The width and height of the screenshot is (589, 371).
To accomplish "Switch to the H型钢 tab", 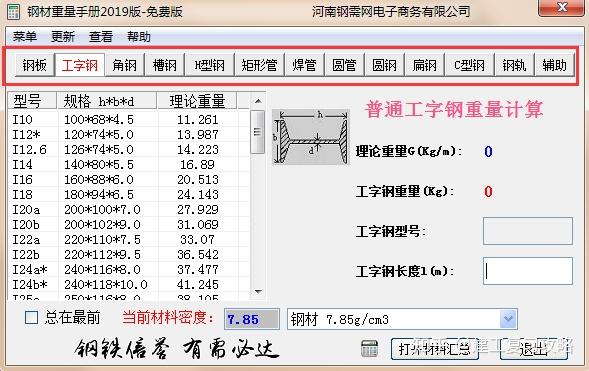I will (210, 65).
